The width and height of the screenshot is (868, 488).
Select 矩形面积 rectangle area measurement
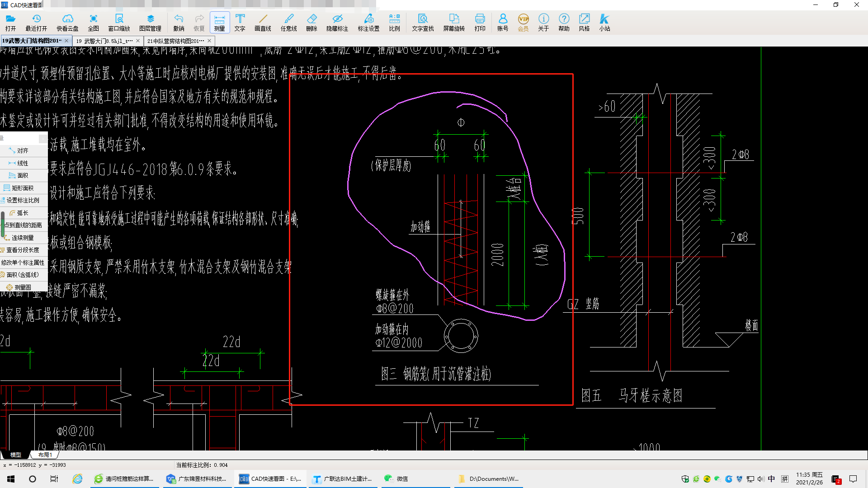(24, 188)
